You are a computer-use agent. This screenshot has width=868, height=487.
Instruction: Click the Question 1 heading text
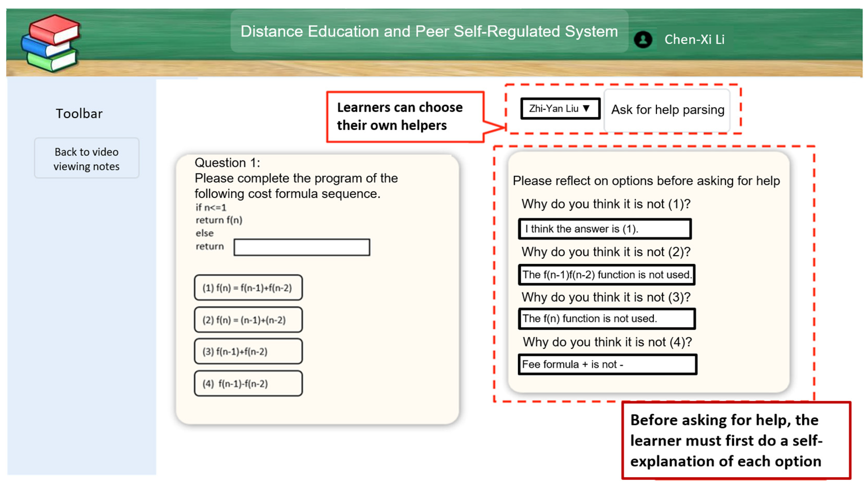[x=227, y=163]
